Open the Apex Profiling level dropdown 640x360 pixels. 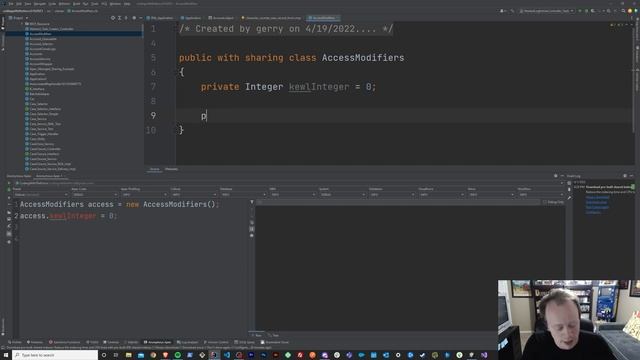point(144,195)
